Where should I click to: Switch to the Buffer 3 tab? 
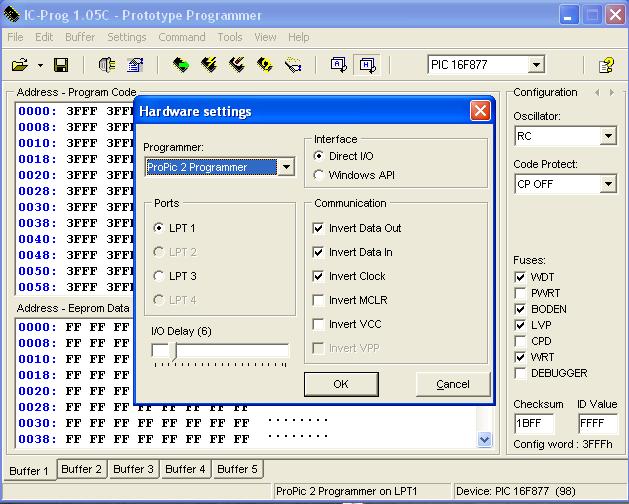pos(133,469)
